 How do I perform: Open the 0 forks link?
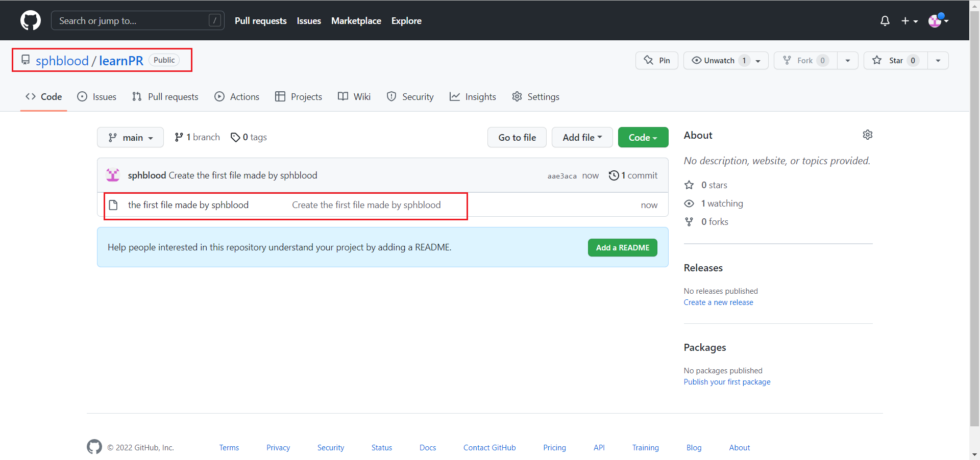click(x=707, y=222)
